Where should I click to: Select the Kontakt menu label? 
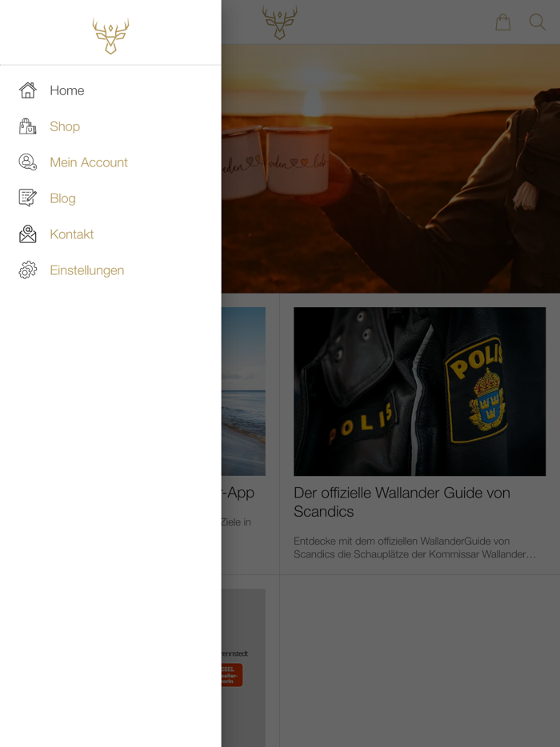pos(72,234)
